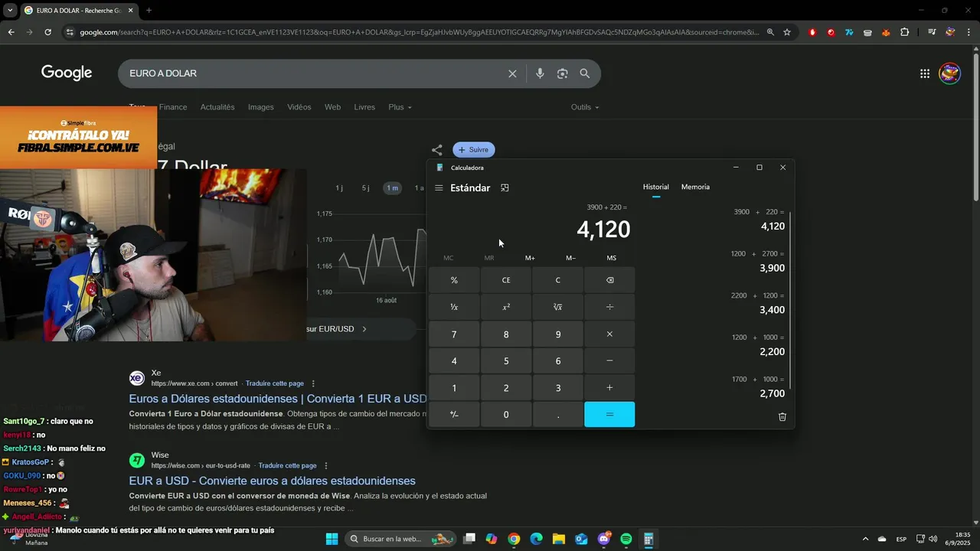Click digit 7 on Calculator
Screen dimensions: 980x551
(x=454, y=334)
